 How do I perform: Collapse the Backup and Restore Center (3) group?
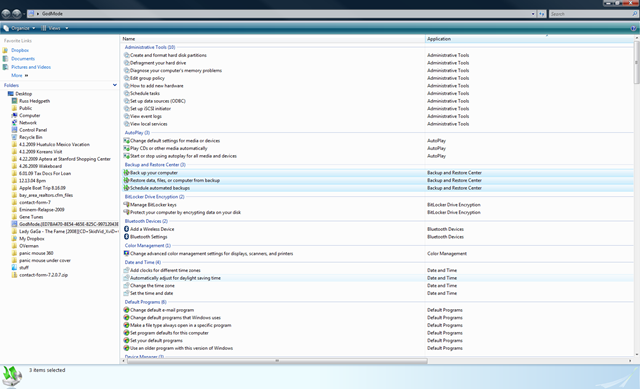(155, 165)
